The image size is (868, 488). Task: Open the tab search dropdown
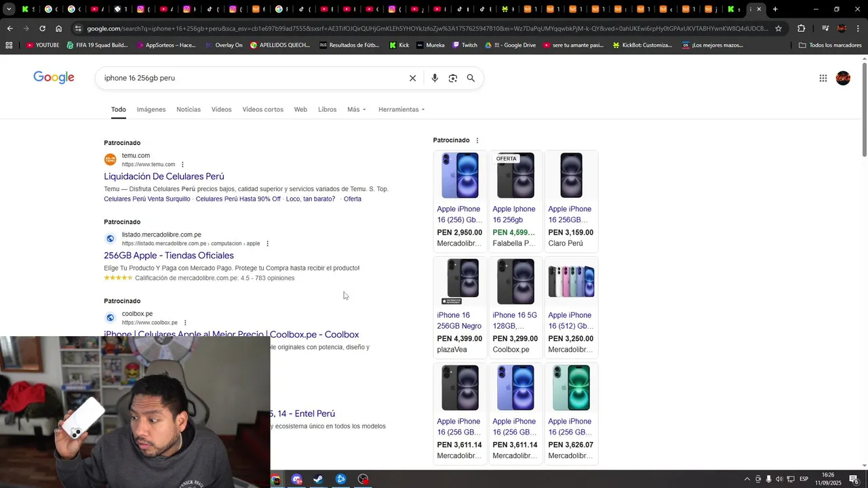click(x=9, y=9)
